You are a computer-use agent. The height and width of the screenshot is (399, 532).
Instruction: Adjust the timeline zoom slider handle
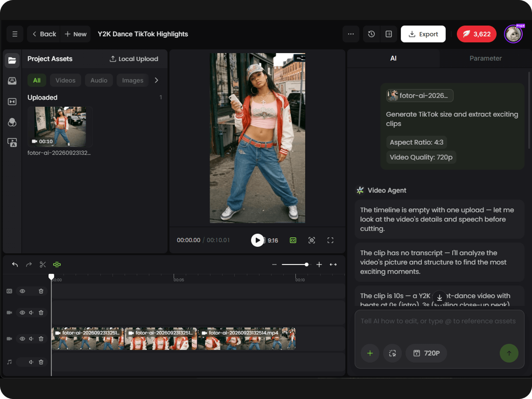click(306, 264)
